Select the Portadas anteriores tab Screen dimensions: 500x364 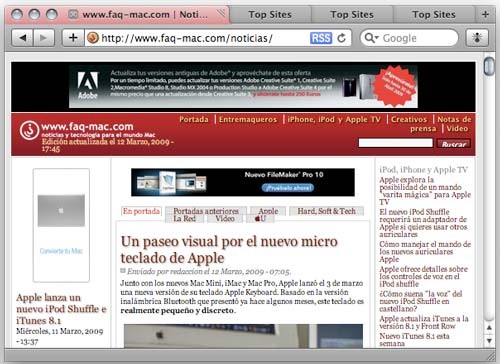click(206, 211)
